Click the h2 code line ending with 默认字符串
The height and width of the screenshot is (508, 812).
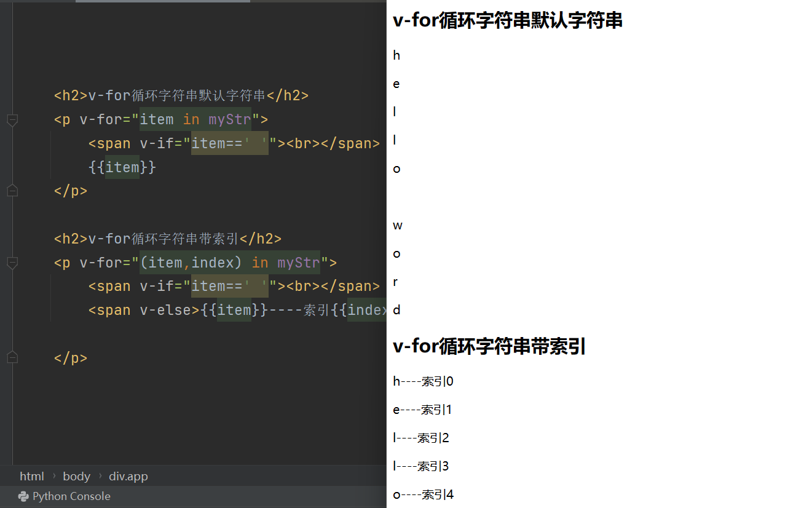(x=181, y=95)
